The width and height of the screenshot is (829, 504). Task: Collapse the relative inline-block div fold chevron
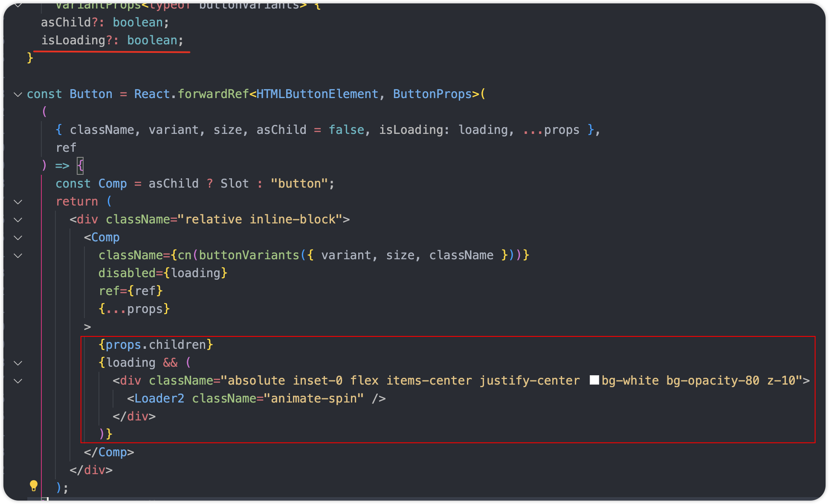click(x=18, y=220)
